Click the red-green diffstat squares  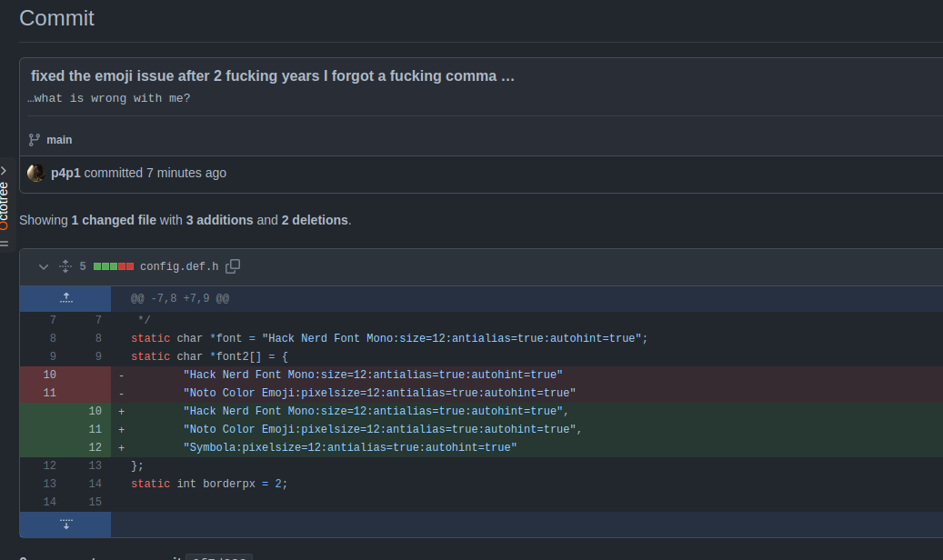click(x=114, y=267)
